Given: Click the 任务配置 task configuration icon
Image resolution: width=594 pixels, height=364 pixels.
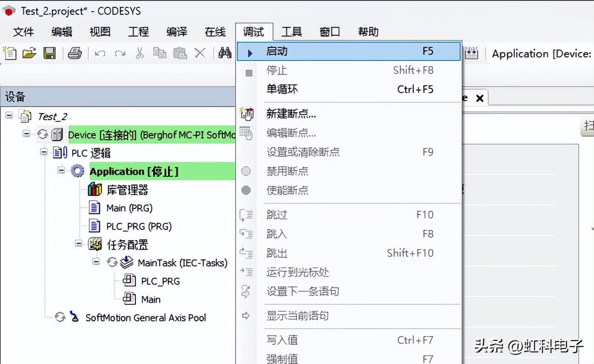Looking at the screenshot, I should pyautogui.click(x=95, y=244).
